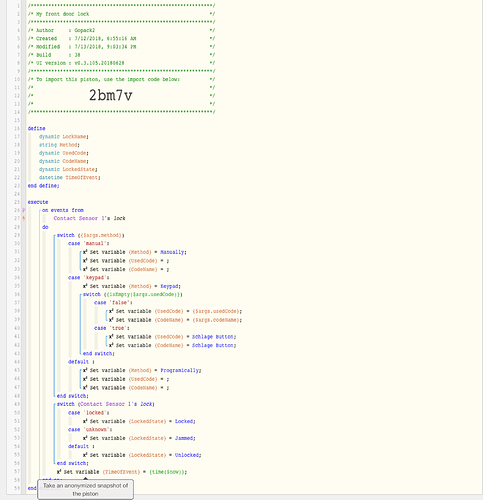Click the datetime TimeOfEvent variable definition

click(69, 177)
